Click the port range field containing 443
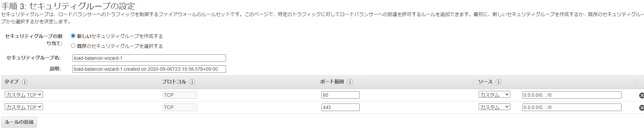This screenshot has height=136, width=644. (x=341, y=107)
